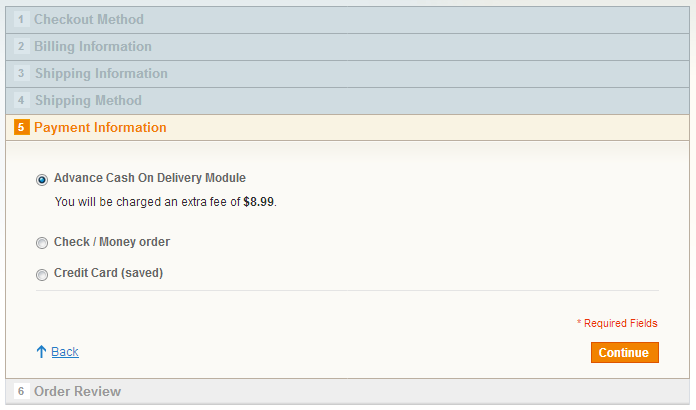Select Advance Cash On Delivery radio button
The height and width of the screenshot is (410, 696).
point(42,180)
